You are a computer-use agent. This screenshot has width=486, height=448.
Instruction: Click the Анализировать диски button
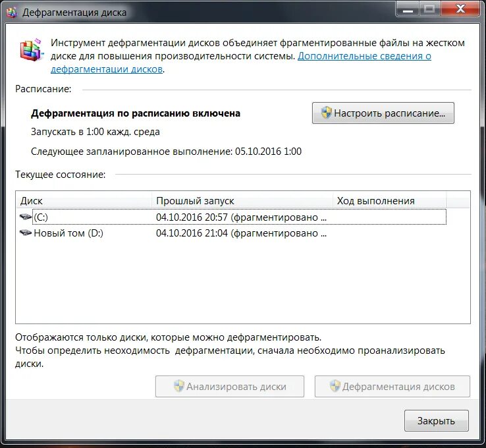[230, 387]
